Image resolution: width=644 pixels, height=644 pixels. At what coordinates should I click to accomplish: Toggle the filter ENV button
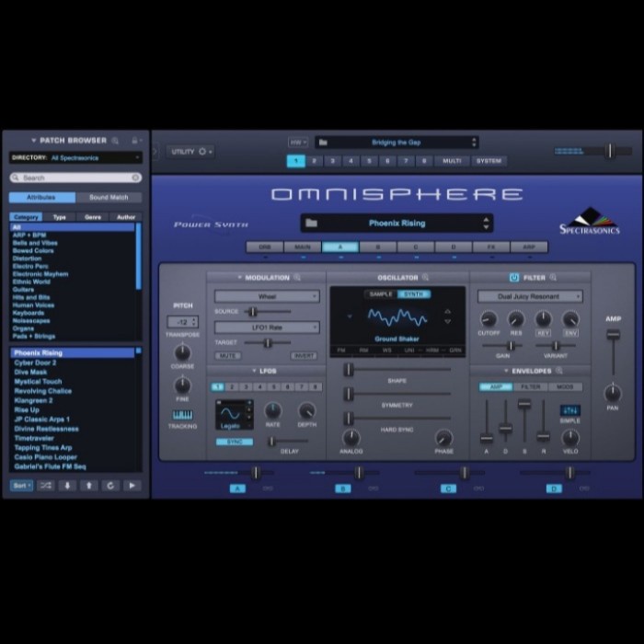(x=571, y=333)
